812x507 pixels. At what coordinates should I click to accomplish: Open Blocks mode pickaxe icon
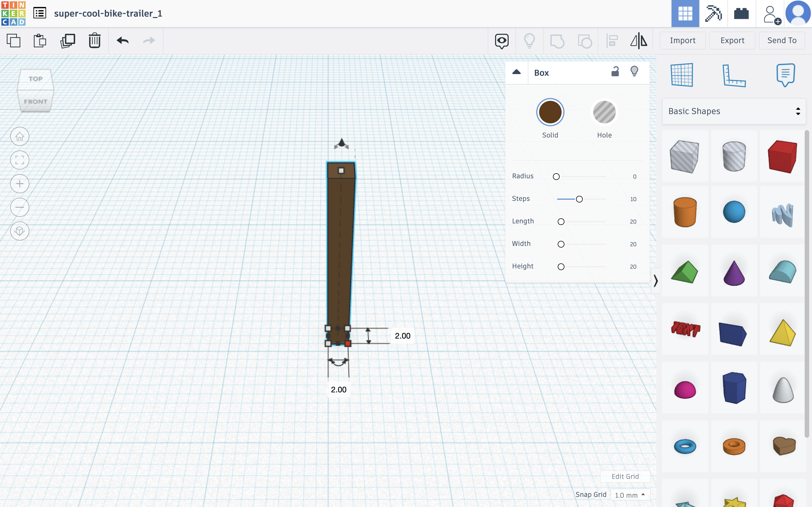713,14
